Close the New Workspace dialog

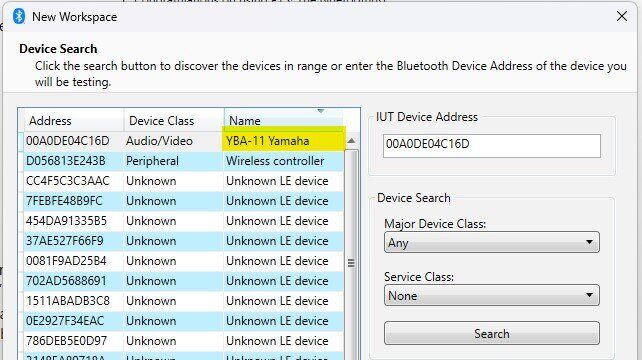(x=622, y=16)
